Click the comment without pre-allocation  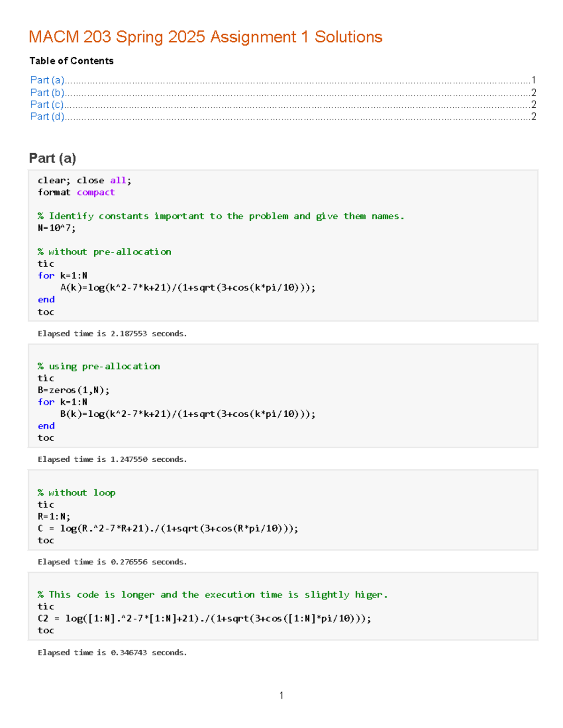pyautogui.click(x=104, y=252)
